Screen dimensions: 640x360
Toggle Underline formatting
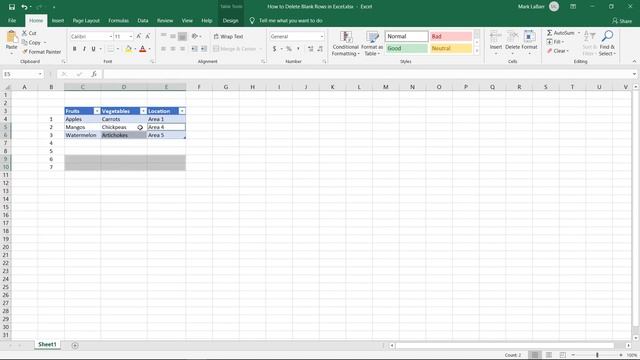[x=93, y=49]
